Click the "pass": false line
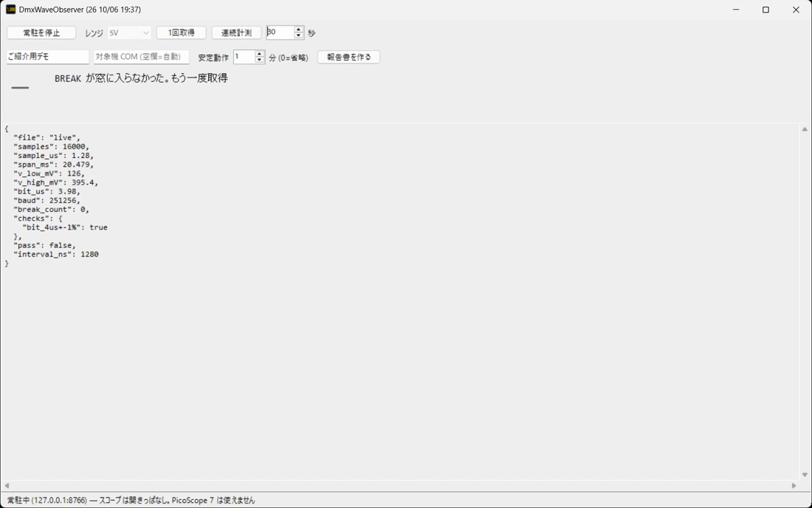This screenshot has width=812, height=508. [x=44, y=245]
